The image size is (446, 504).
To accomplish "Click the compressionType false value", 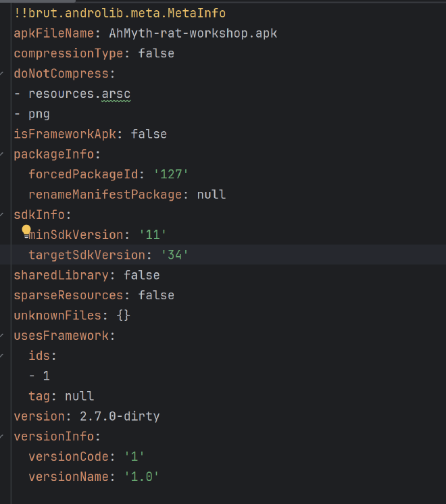I will 156,53.
